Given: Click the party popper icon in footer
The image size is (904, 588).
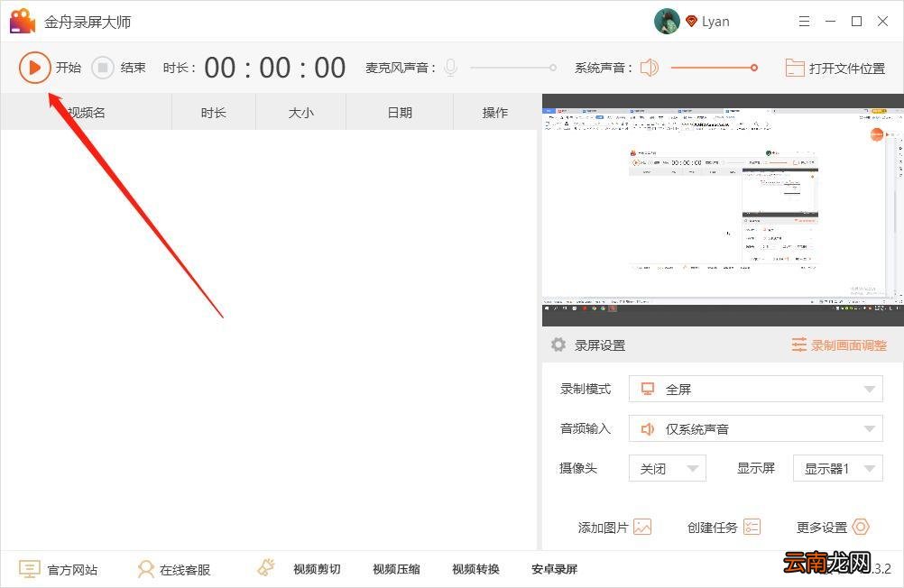Looking at the screenshot, I should [x=266, y=568].
